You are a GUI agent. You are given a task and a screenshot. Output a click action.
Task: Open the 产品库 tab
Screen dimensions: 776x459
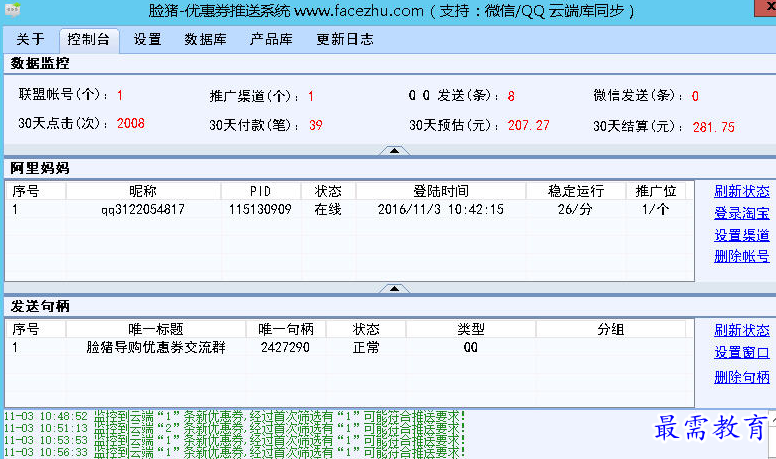coord(271,40)
